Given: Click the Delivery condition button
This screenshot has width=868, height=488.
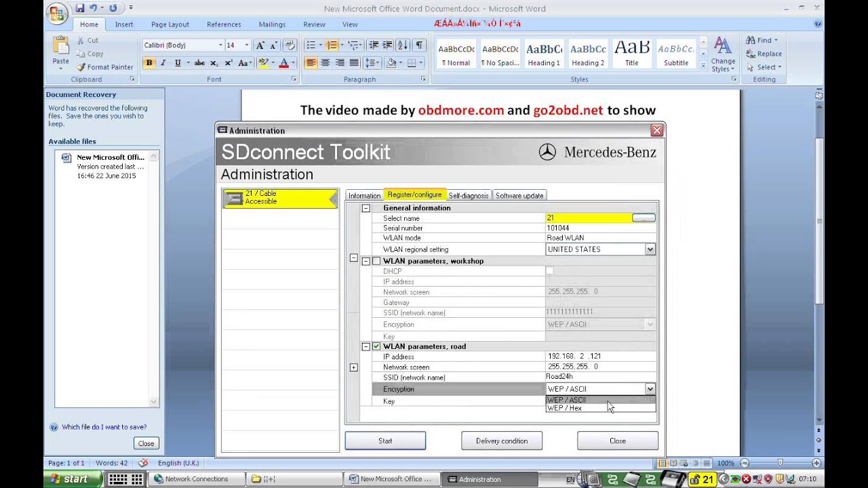Looking at the screenshot, I should pyautogui.click(x=502, y=441).
